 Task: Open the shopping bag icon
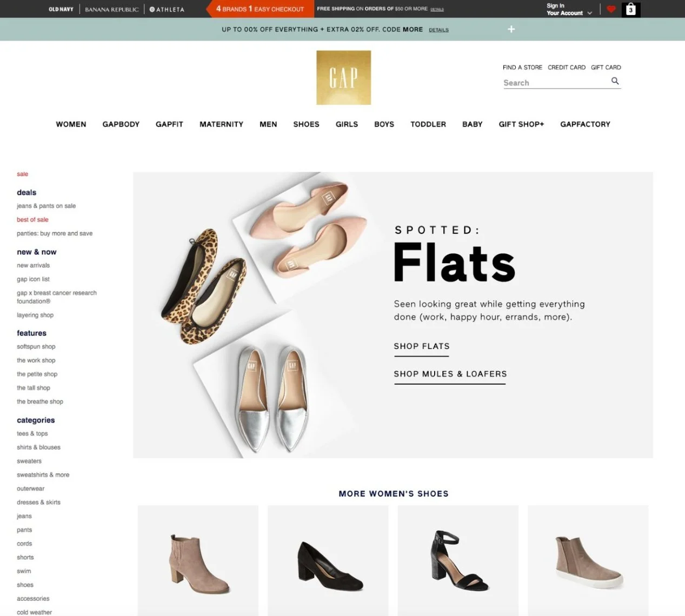tap(630, 9)
